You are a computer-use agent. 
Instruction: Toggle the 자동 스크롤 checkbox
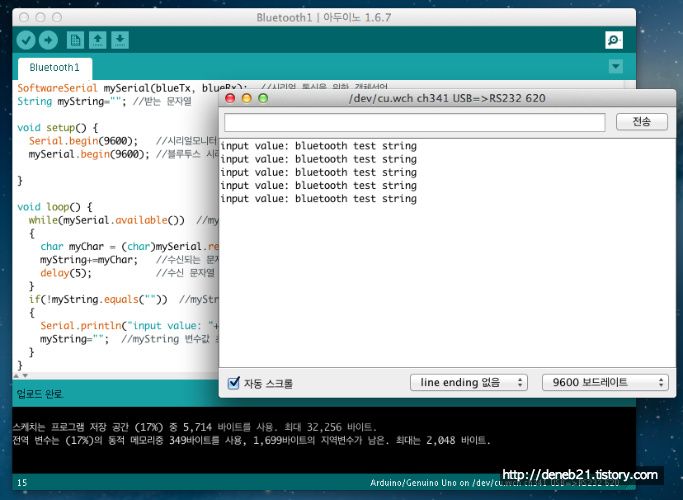pos(234,383)
